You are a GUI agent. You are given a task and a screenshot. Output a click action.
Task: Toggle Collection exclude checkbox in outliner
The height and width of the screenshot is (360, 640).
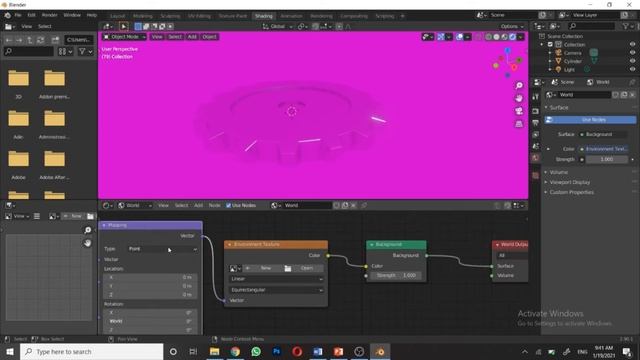[x=550, y=44]
